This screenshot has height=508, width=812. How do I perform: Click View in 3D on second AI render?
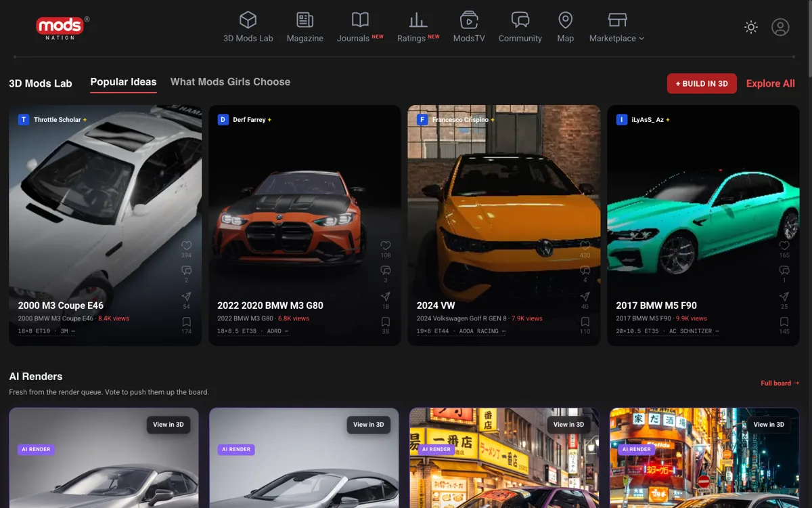pyautogui.click(x=368, y=425)
